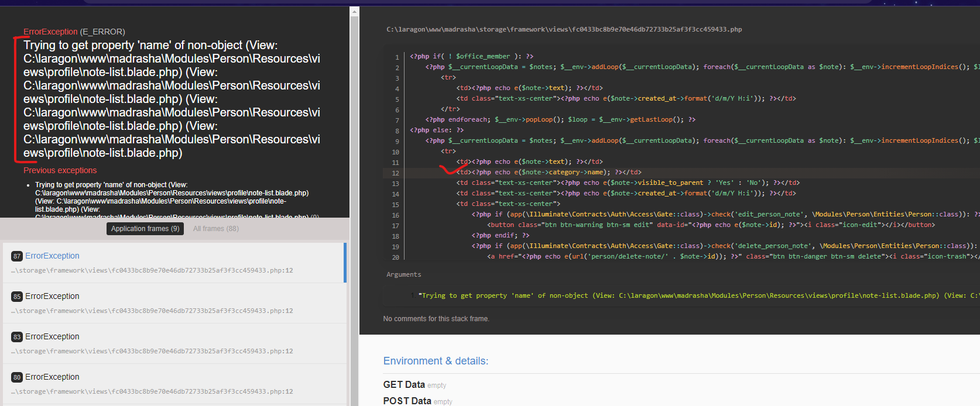The height and width of the screenshot is (406, 980).
Task: Click frame number badge 83
Action: (17, 337)
